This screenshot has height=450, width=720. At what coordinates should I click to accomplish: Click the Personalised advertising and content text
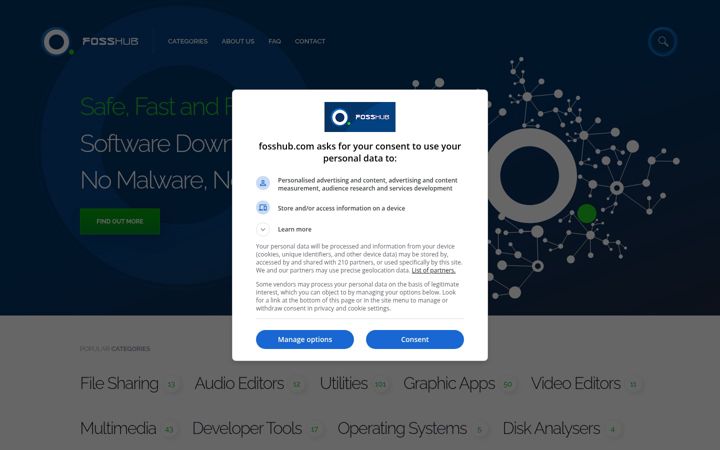367,184
